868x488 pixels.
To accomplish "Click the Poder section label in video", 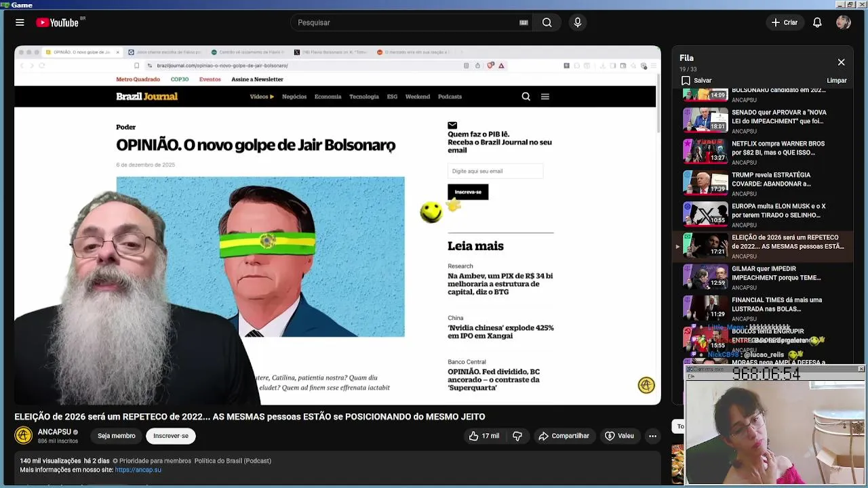I will pos(125,127).
